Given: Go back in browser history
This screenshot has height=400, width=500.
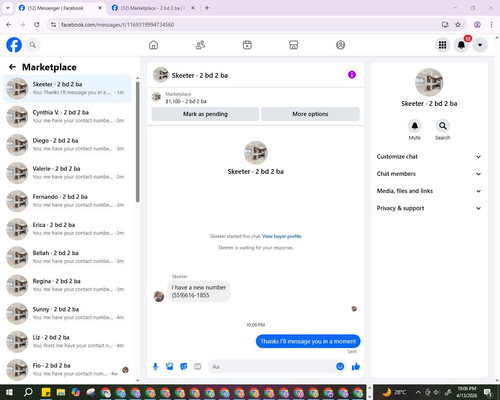Looking at the screenshot, I should (9, 24).
